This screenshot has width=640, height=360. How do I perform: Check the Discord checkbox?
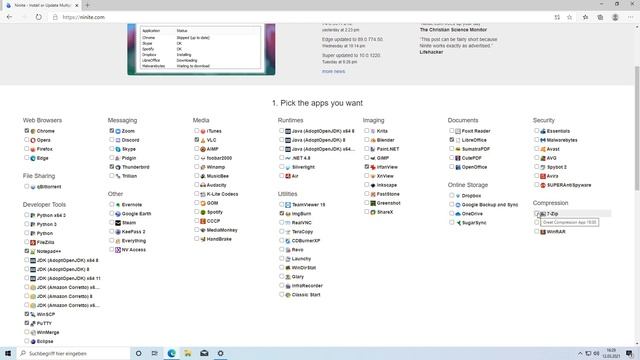pyautogui.click(x=111, y=140)
